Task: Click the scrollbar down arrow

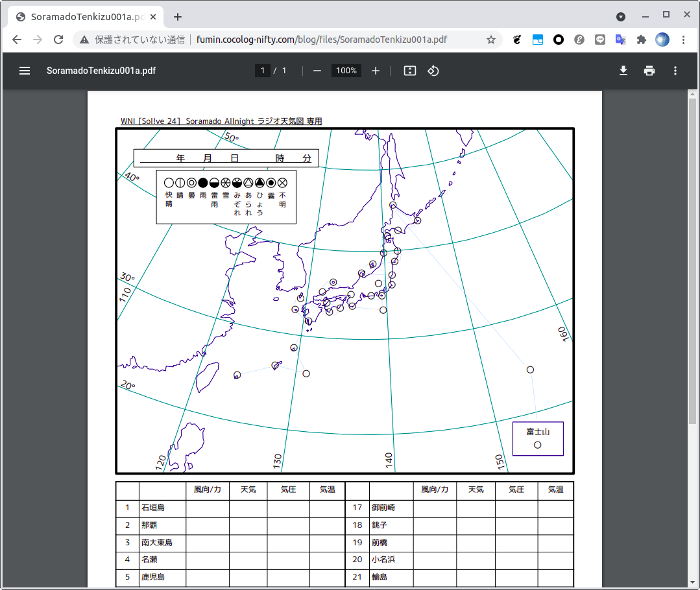Action: pos(692,582)
